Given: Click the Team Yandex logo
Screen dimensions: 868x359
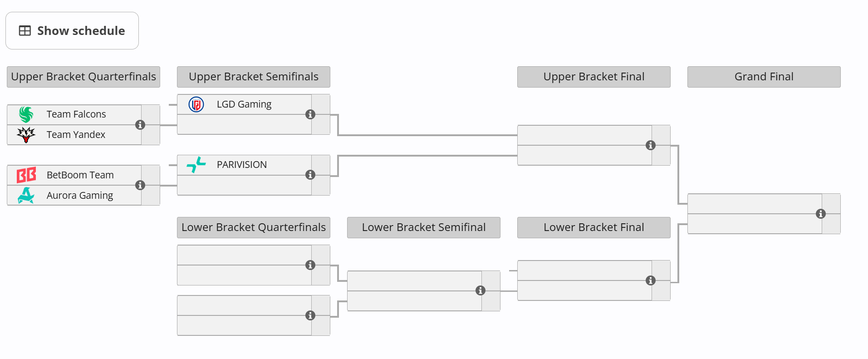Looking at the screenshot, I should click(26, 135).
